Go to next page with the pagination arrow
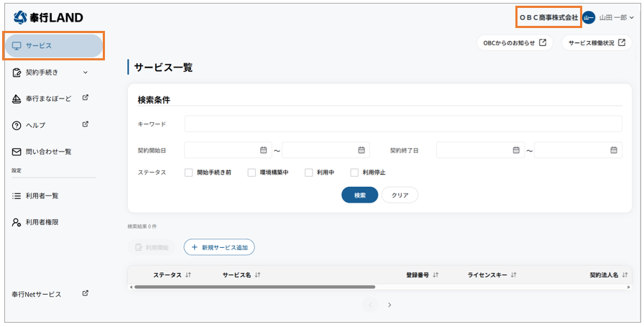The image size is (644, 327). [390, 305]
